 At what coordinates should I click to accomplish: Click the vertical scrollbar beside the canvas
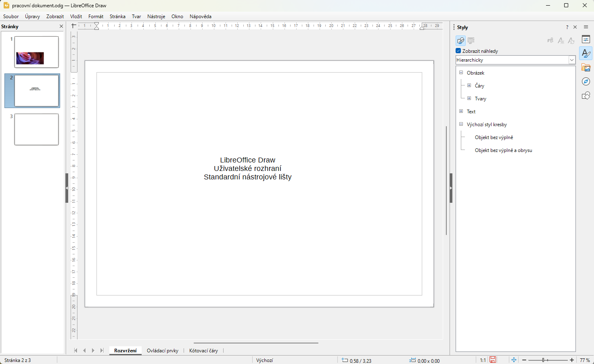coord(446,180)
